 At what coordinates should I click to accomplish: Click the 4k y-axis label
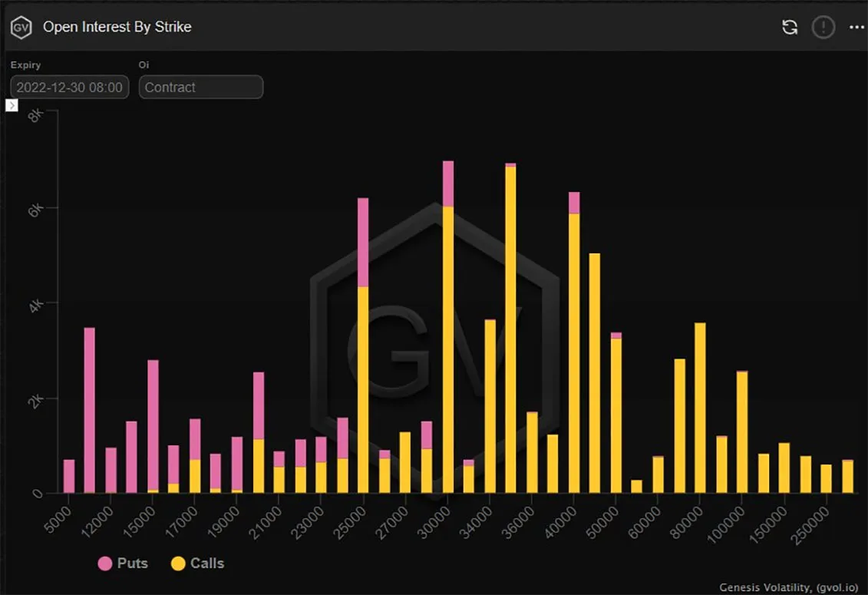point(36,306)
